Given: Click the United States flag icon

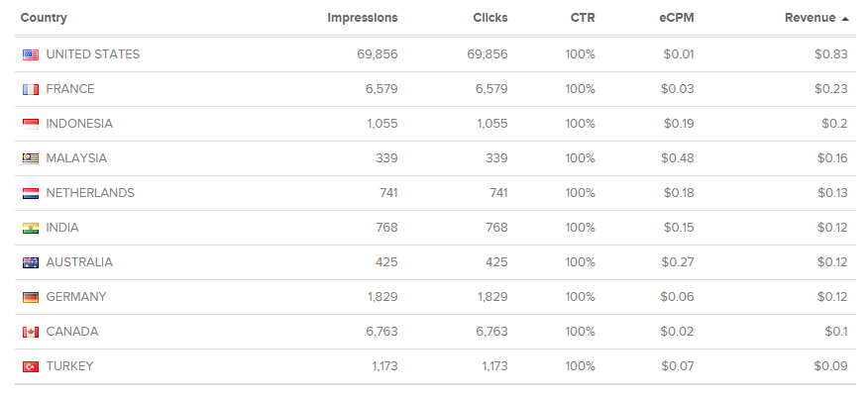Looking at the screenshot, I should click(x=31, y=54).
